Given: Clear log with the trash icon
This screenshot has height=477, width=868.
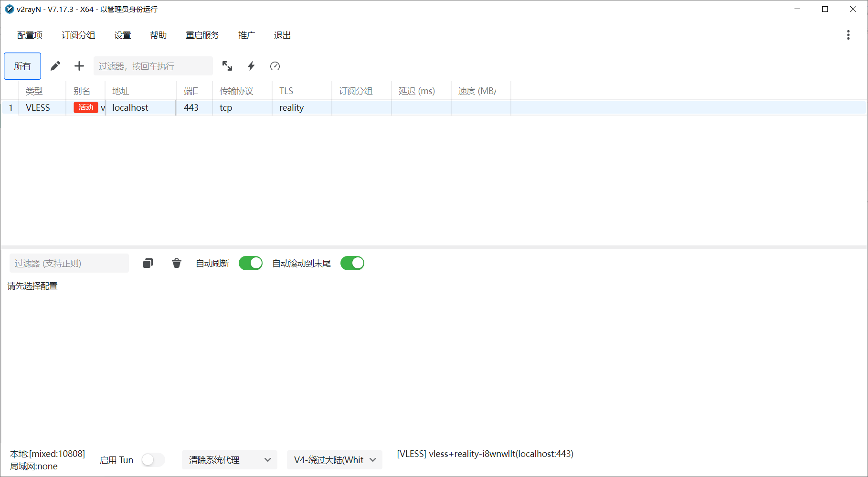Looking at the screenshot, I should (x=177, y=263).
